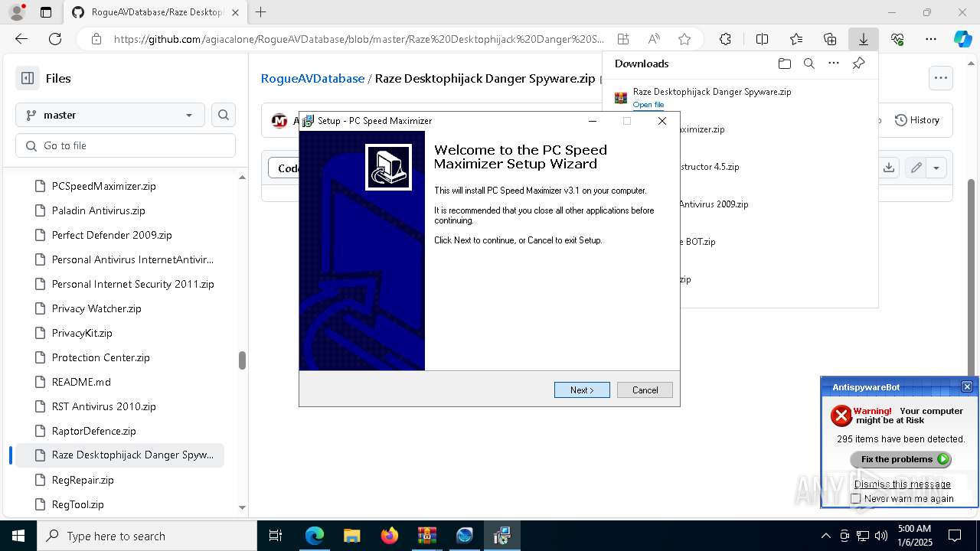Open WinRAR from the taskbar
Image resolution: width=980 pixels, height=551 pixels.
[426, 536]
